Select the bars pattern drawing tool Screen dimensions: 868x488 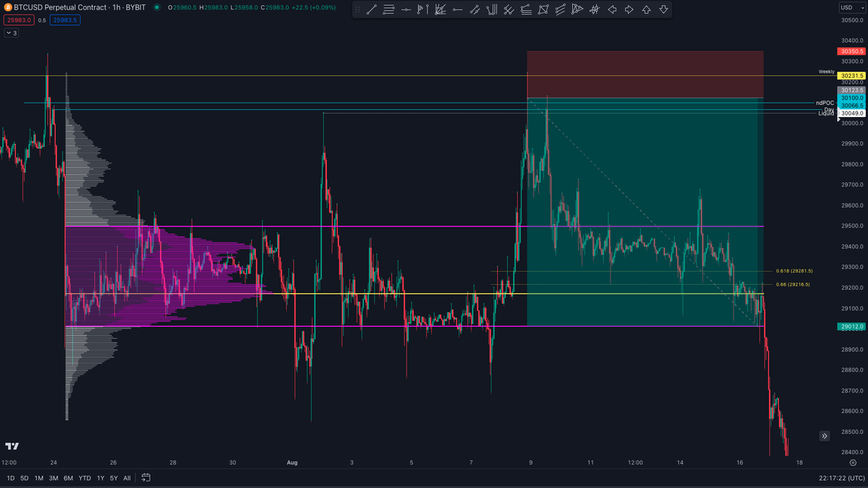pyautogui.click(x=595, y=10)
